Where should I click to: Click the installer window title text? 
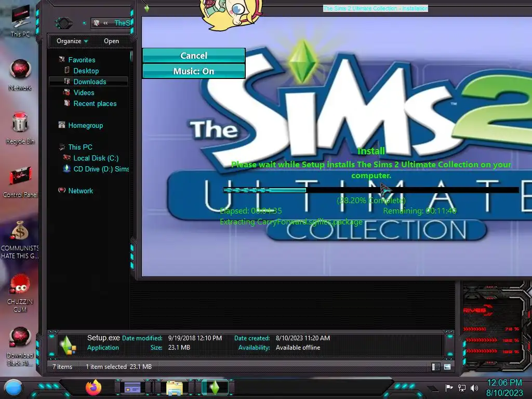(x=375, y=8)
